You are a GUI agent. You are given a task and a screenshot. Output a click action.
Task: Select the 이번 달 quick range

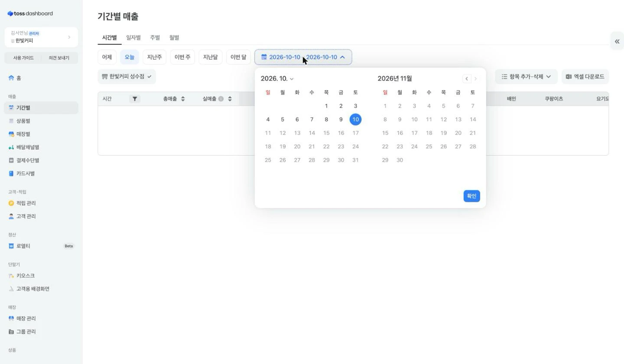coord(238,57)
